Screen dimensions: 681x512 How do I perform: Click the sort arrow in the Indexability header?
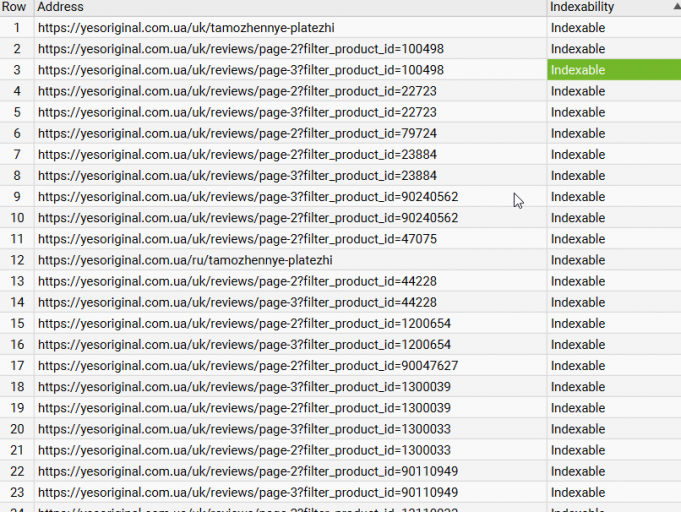coord(677,6)
